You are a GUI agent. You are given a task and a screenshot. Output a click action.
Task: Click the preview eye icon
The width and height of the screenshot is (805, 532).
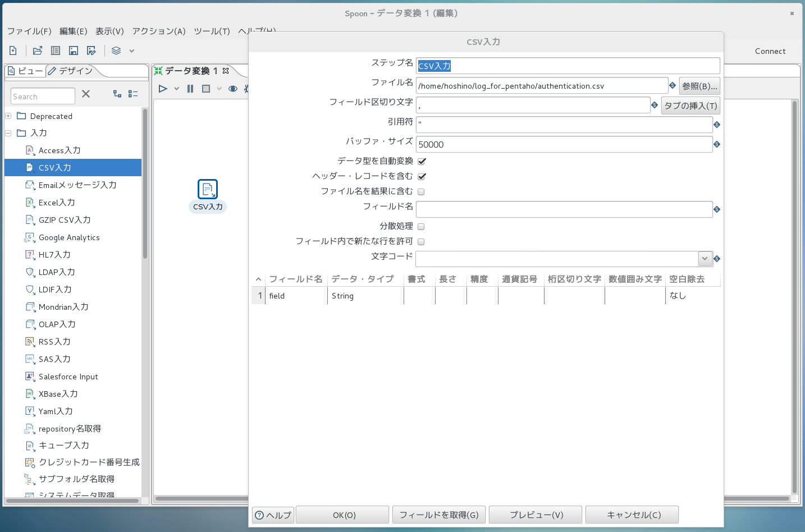pyautogui.click(x=233, y=89)
